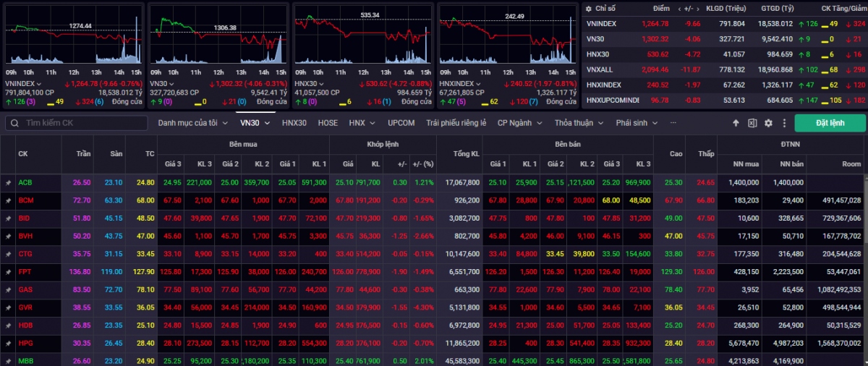Image resolution: width=868 pixels, height=366 pixels.
Task: Click the upload arrow icon in the toolbar
Action: pos(736,123)
